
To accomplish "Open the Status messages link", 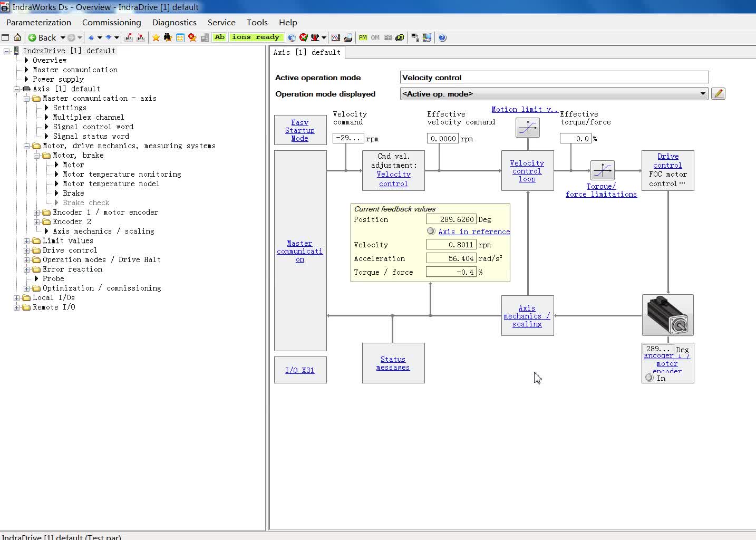I will click(393, 363).
